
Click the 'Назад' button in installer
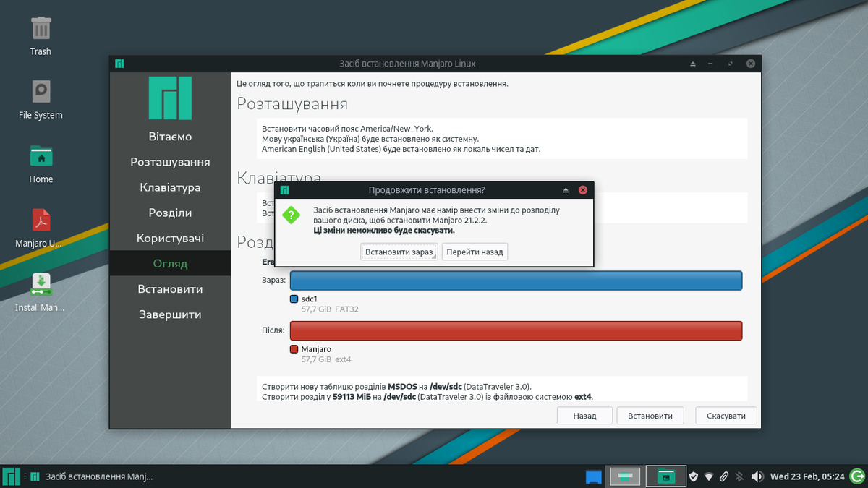584,416
